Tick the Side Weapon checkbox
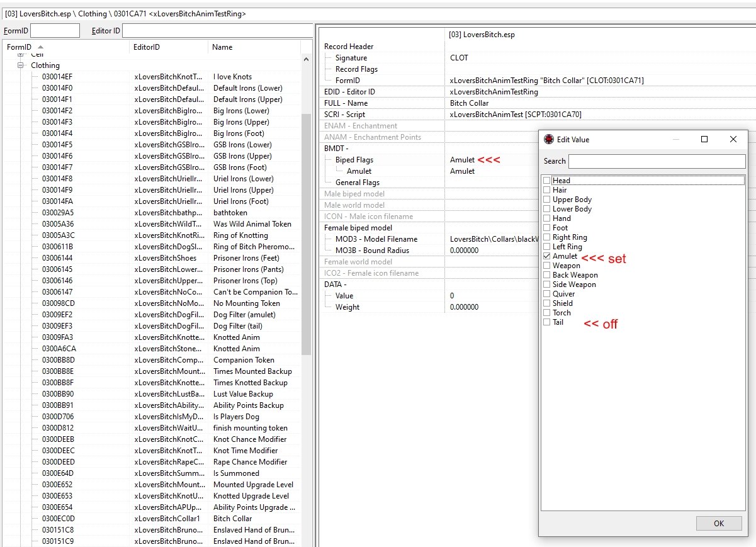The width and height of the screenshot is (756, 547). [547, 285]
